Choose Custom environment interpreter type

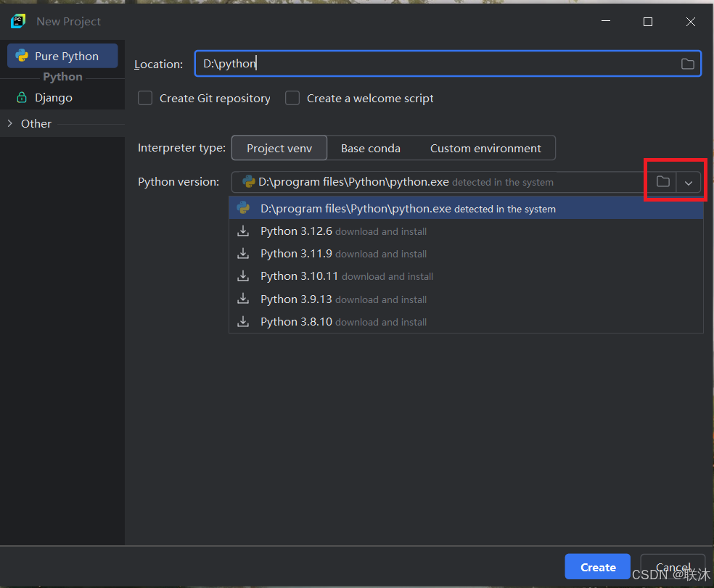pos(485,149)
